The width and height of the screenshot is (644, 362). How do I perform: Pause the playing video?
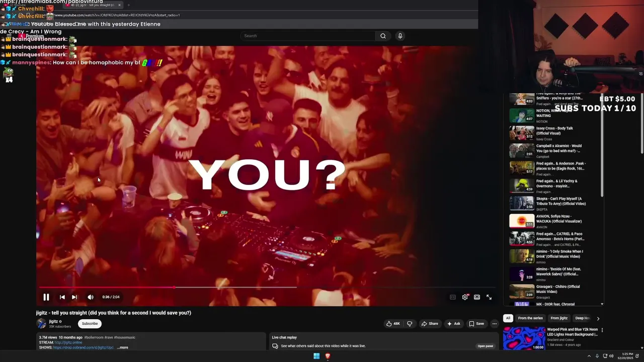(x=46, y=297)
